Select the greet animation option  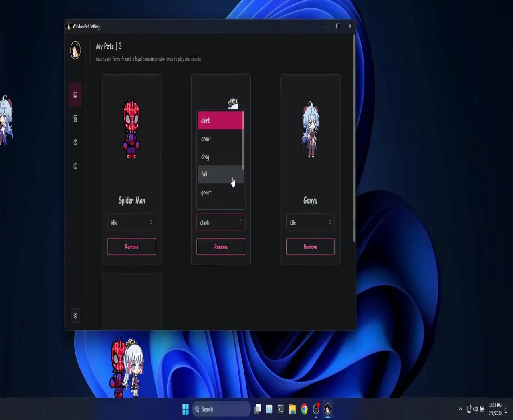point(220,192)
